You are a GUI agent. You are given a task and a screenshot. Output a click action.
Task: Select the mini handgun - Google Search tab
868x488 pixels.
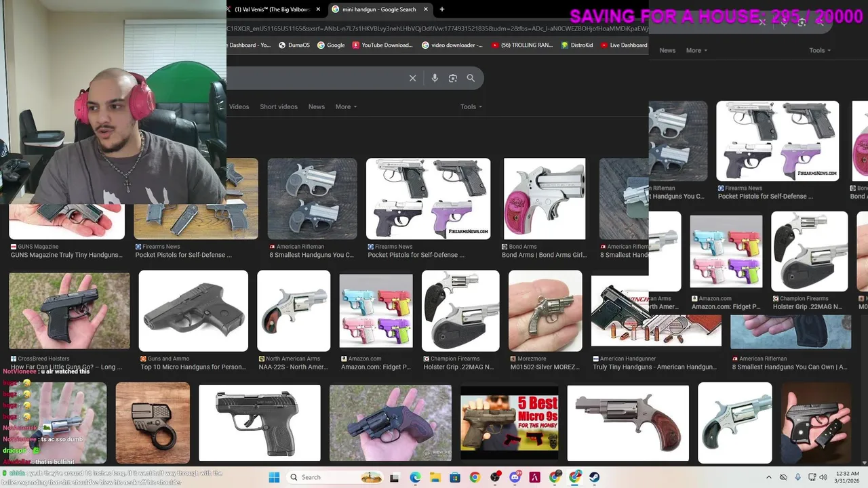(x=379, y=9)
